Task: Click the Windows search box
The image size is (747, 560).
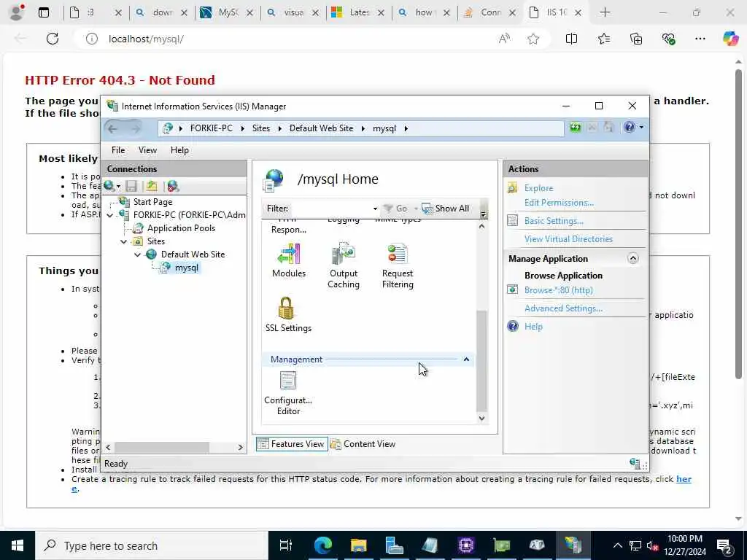Action: tap(152, 545)
